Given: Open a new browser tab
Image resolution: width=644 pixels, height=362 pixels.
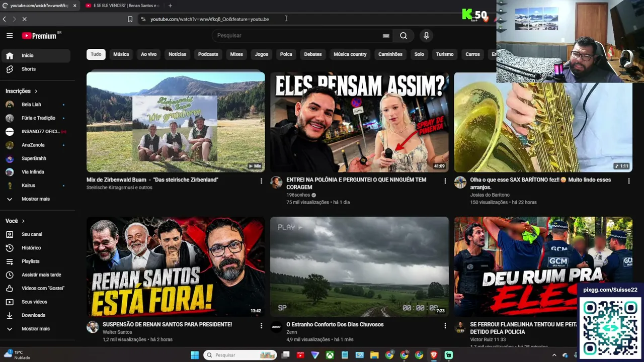Looking at the screenshot, I should tap(170, 6).
